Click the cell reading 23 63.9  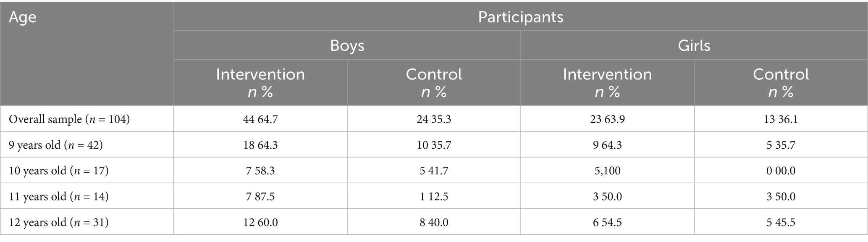tap(607, 119)
